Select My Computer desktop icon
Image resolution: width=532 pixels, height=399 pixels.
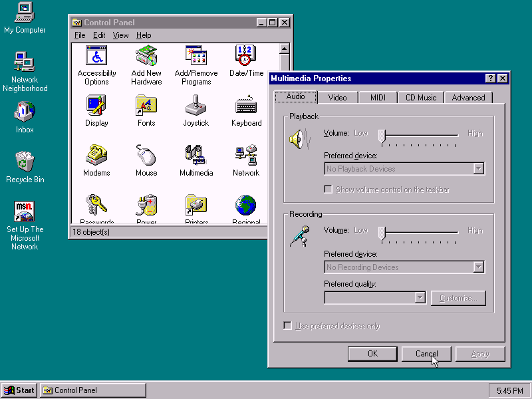25,13
